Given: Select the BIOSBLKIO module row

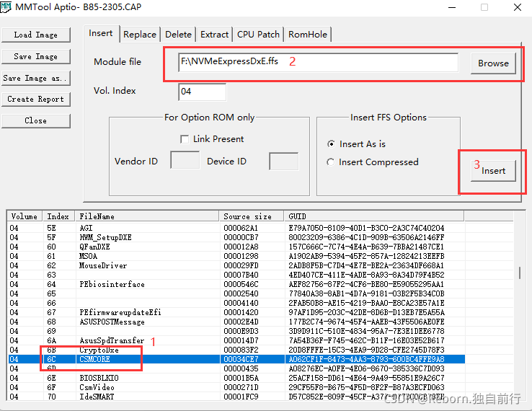Looking at the screenshot, I should coord(236,378).
